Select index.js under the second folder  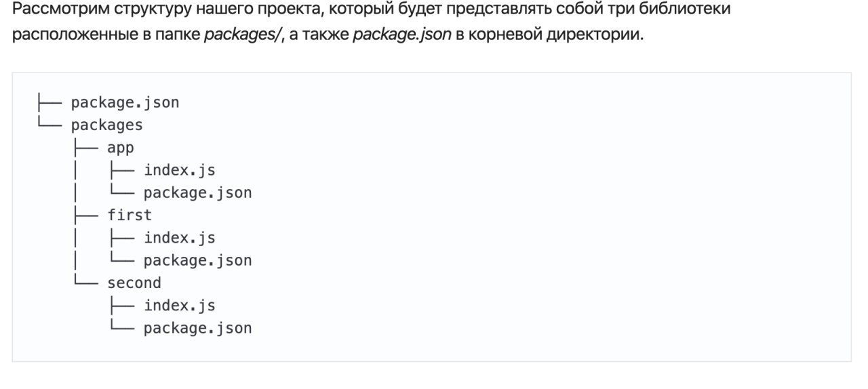coord(179,306)
